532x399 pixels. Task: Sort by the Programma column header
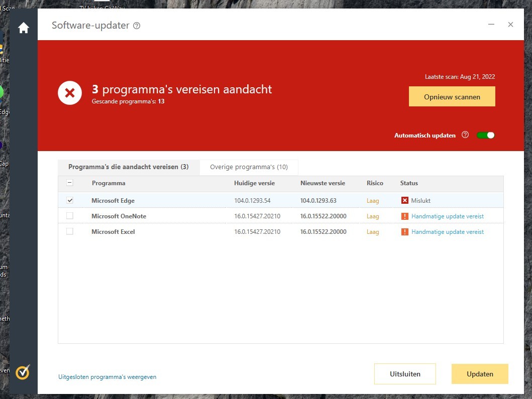coord(109,183)
